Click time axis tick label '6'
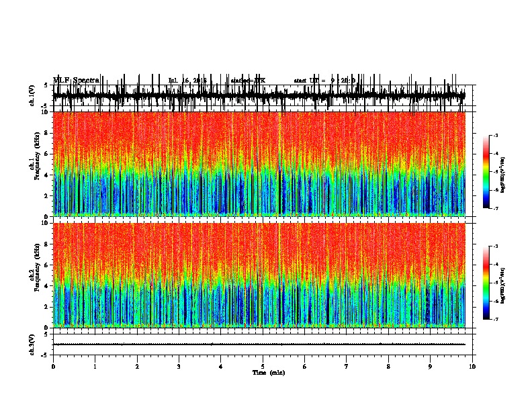Image resolution: width=532 pixels, height=411 pixels. click(305, 367)
